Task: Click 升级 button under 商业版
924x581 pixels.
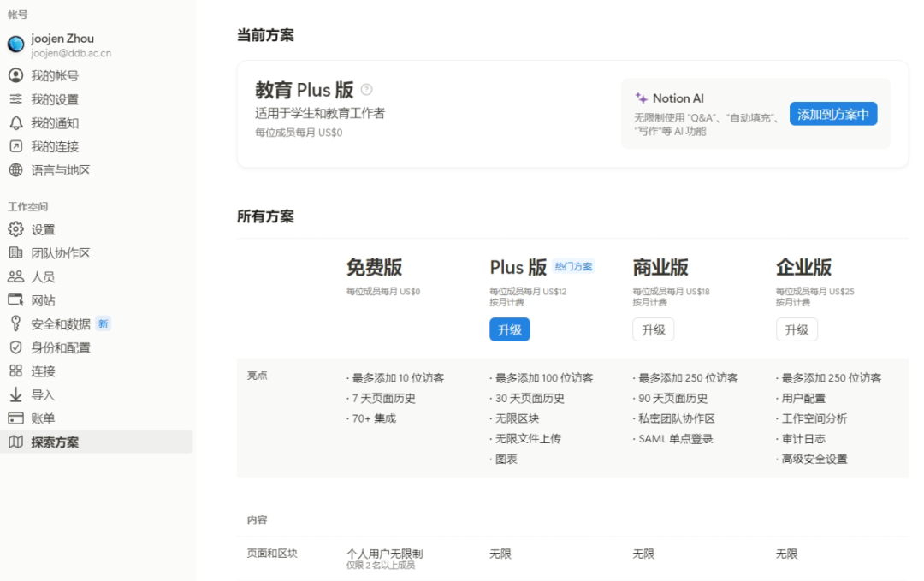Action: (653, 329)
